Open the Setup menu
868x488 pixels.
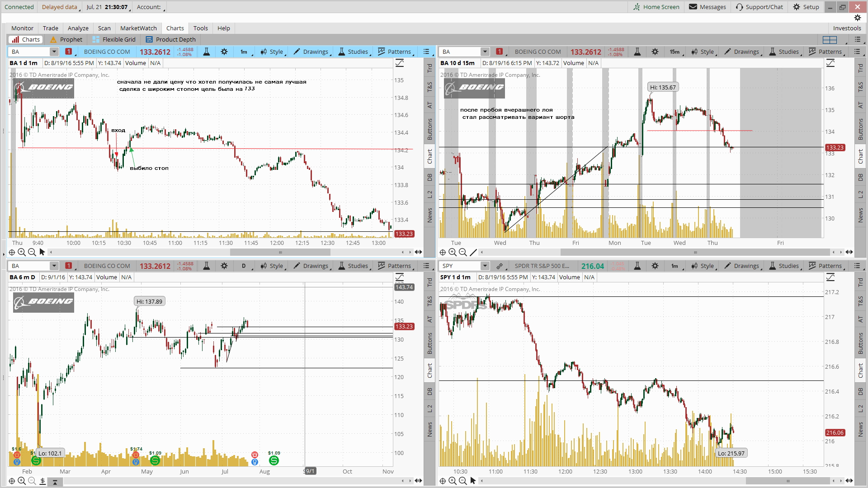click(x=806, y=7)
